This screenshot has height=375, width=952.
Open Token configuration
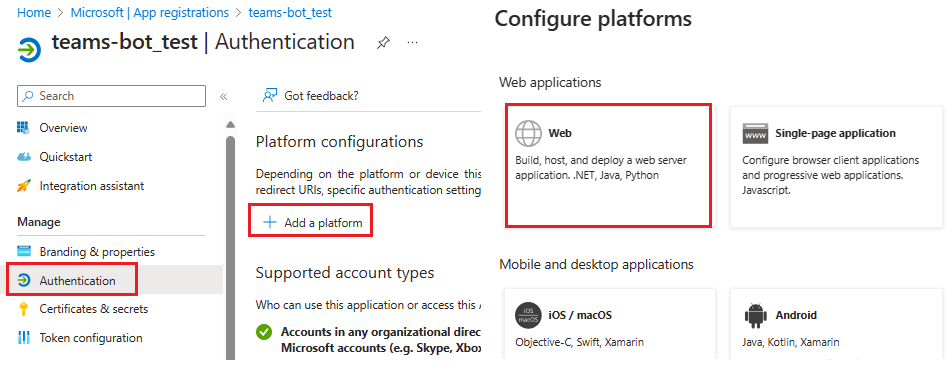91,337
